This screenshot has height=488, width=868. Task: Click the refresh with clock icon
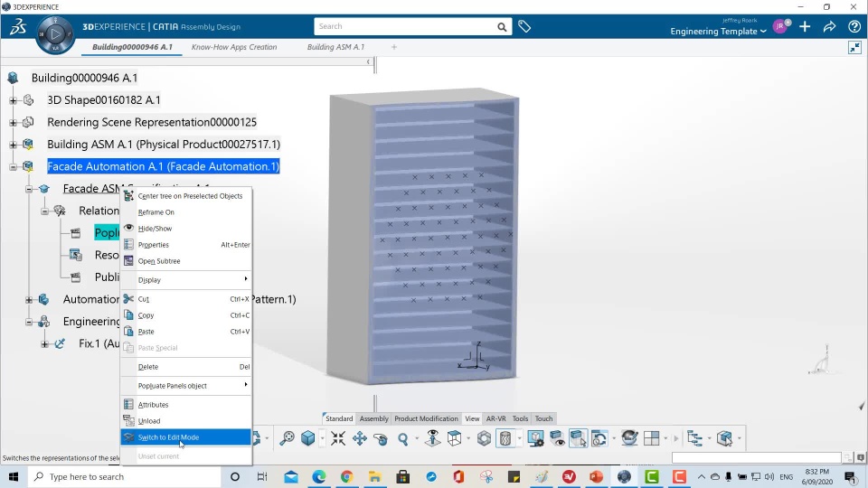pos(599,438)
